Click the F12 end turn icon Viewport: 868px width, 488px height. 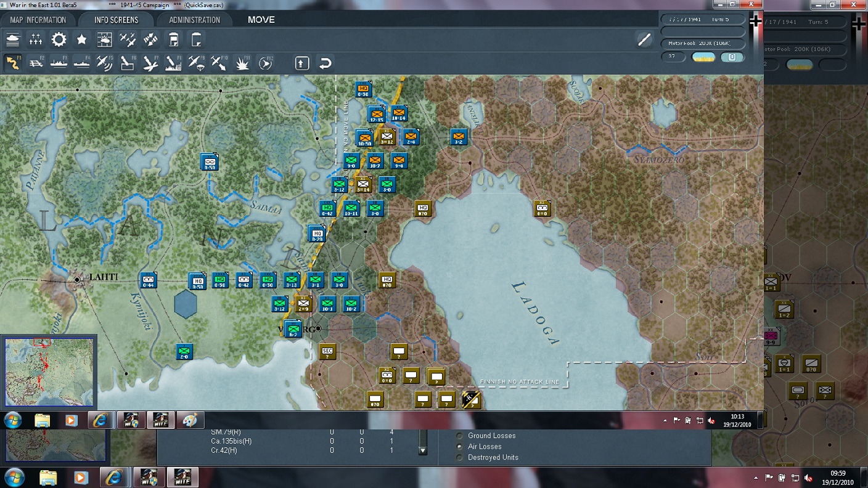click(265, 63)
